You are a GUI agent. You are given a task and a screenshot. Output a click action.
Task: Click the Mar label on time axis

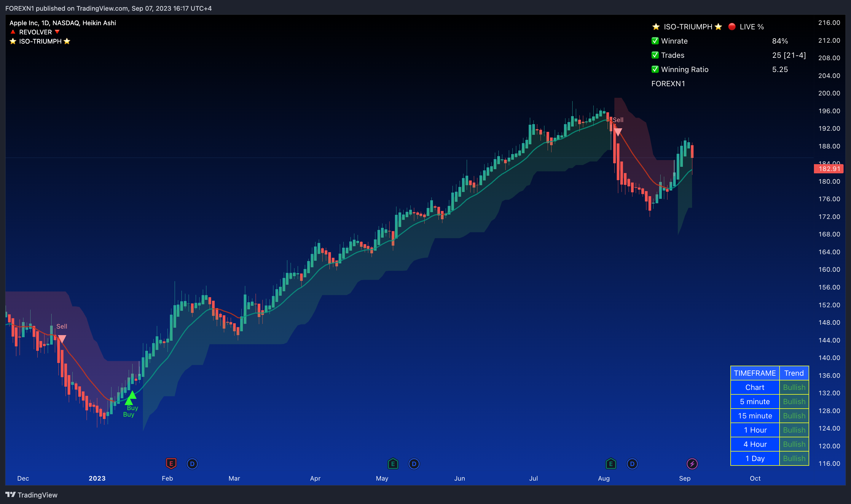(x=234, y=478)
